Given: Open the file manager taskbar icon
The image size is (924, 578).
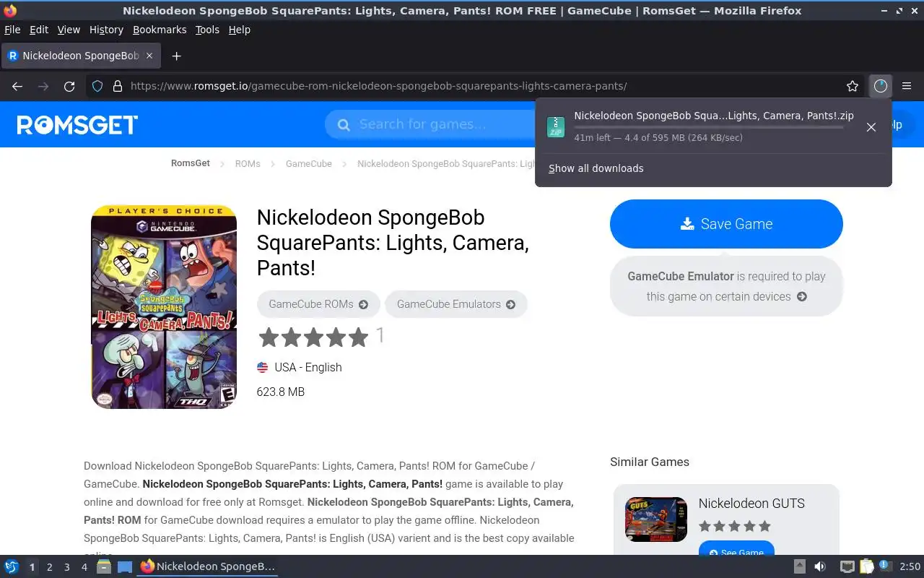Looking at the screenshot, I should (x=104, y=567).
